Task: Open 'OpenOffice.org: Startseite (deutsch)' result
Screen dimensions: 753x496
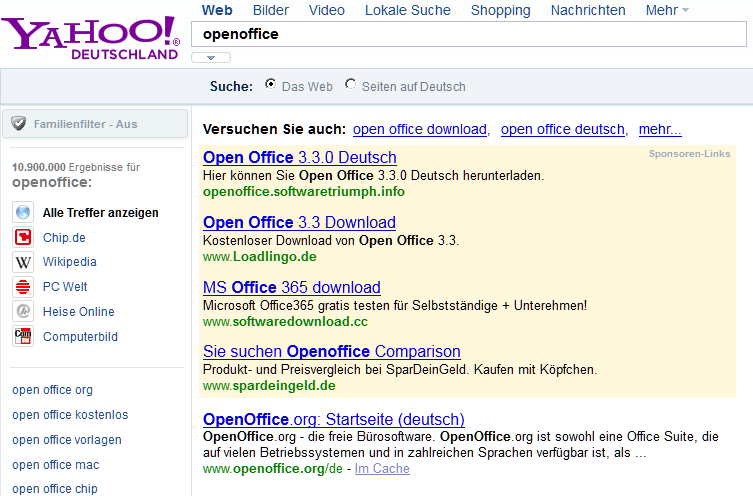Action: [334, 420]
